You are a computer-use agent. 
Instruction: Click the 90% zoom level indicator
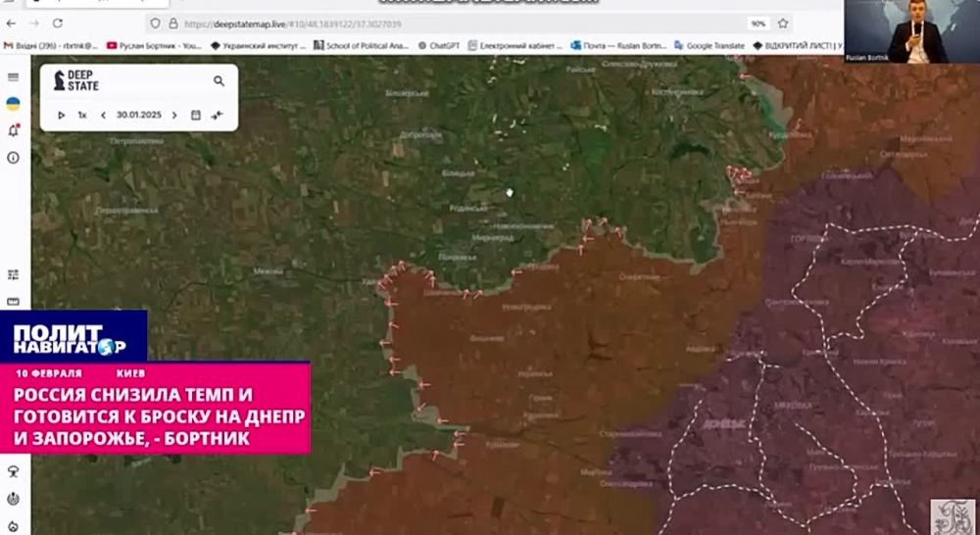758,23
